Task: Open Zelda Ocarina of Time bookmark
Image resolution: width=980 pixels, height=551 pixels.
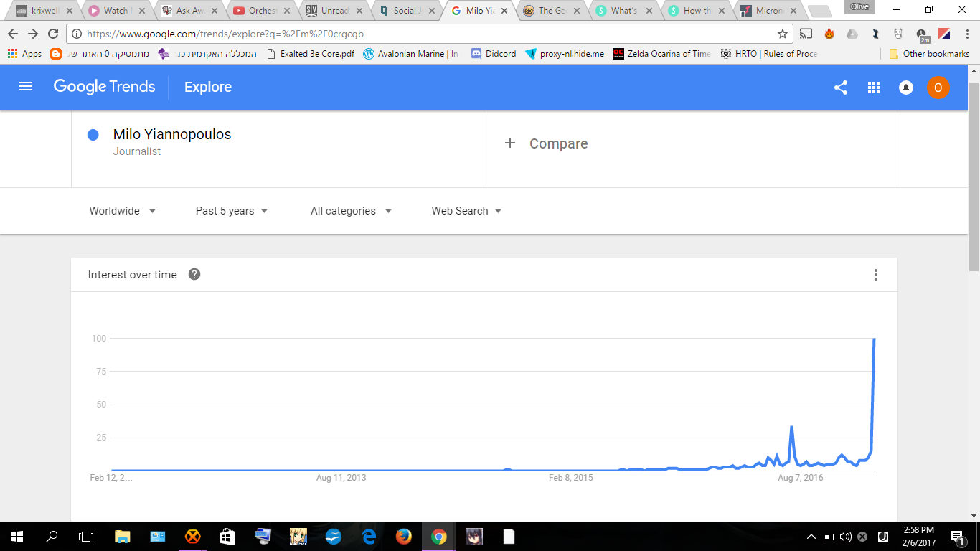Action: point(661,54)
